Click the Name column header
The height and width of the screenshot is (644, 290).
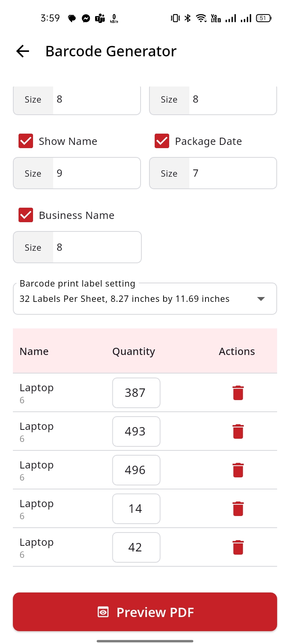click(x=34, y=351)
